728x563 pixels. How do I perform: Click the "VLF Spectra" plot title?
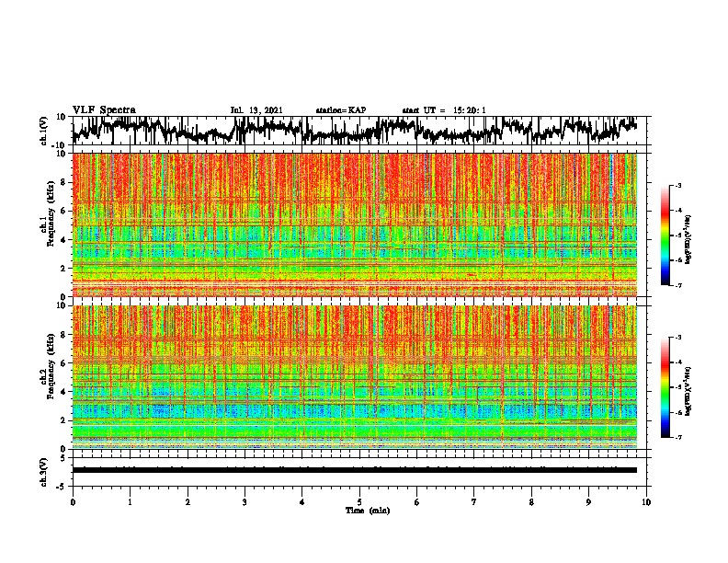(104, 110)
